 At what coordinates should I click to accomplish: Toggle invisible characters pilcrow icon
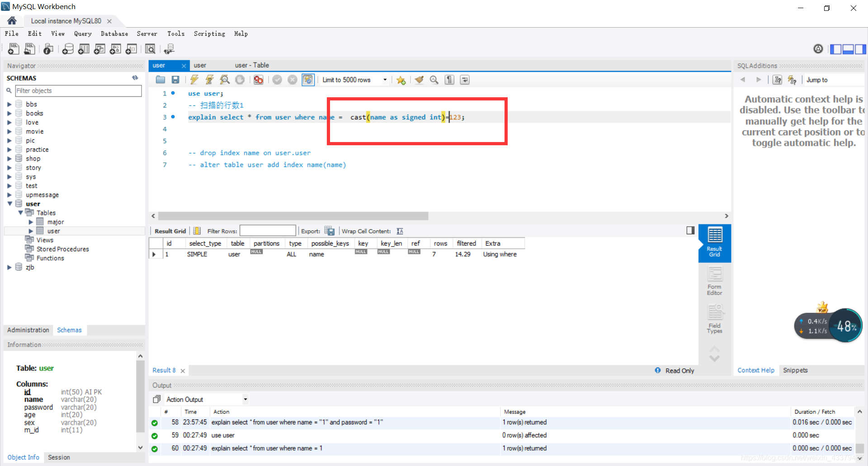pos(449,80)
